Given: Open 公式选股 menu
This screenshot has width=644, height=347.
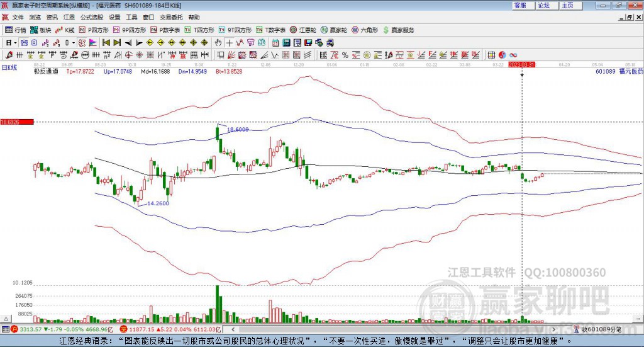Looking at the screenshot, I should [x=92, y=17].
